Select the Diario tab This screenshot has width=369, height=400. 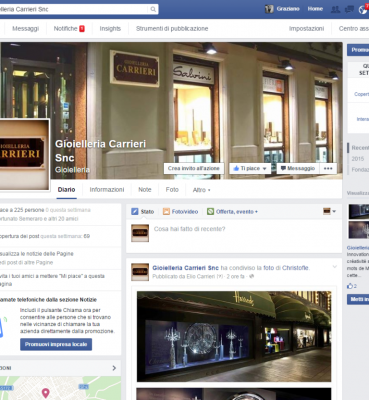click(x=66, y=189)
